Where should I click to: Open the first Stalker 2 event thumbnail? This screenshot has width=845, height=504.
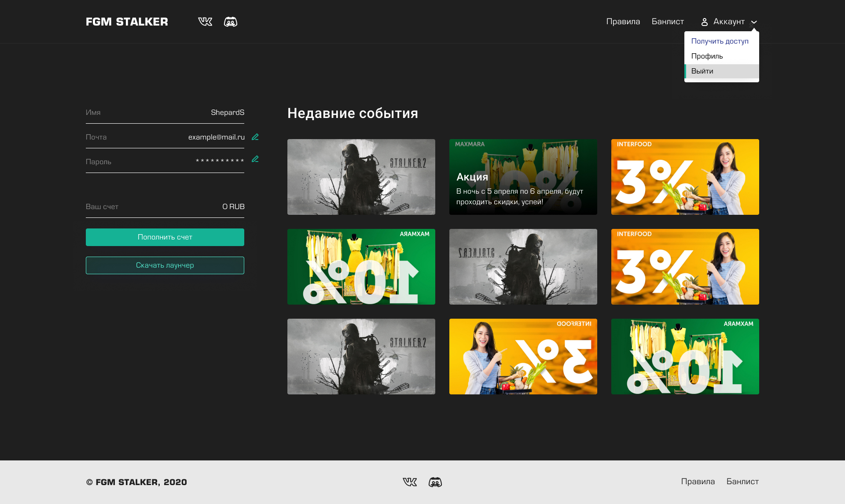click(x=361, y=177)
